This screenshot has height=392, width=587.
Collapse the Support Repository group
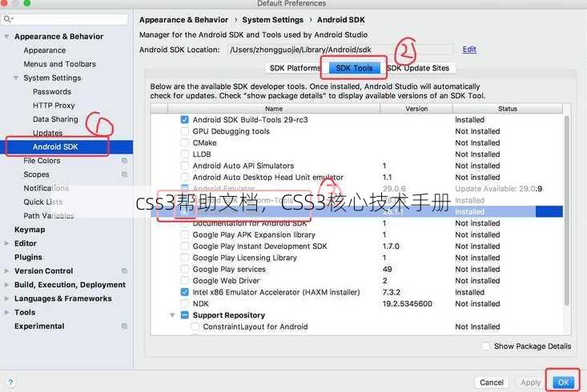tap(172, 315)
